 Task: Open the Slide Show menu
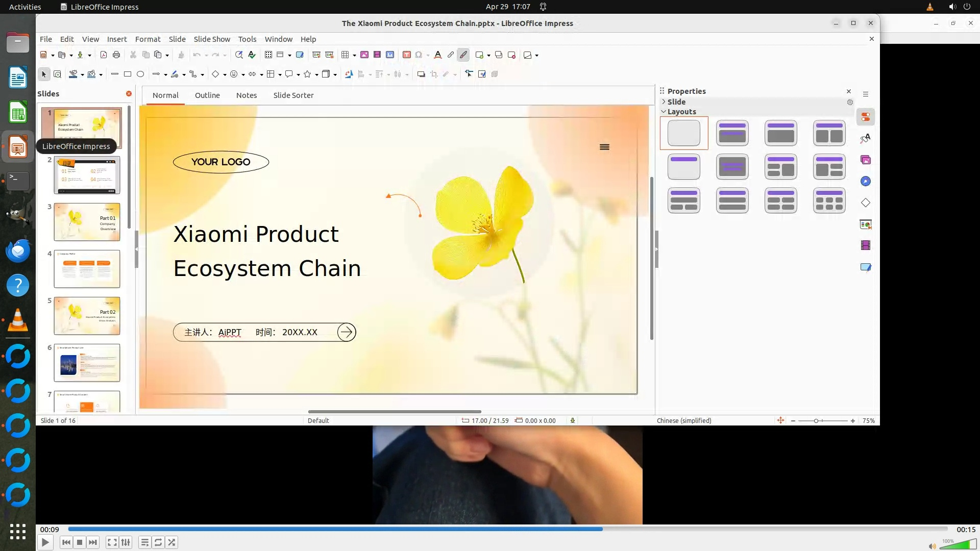pos(212,39)
